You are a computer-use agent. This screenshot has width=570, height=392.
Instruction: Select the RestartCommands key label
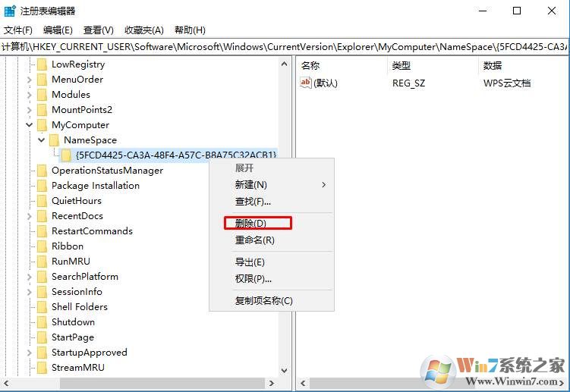[x=92, y=231]
